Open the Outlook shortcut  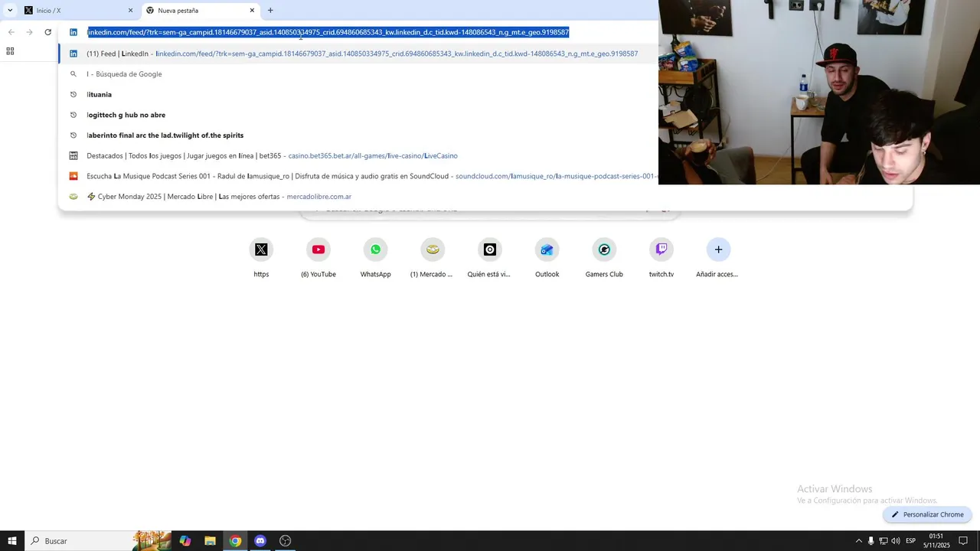[547, 258]
